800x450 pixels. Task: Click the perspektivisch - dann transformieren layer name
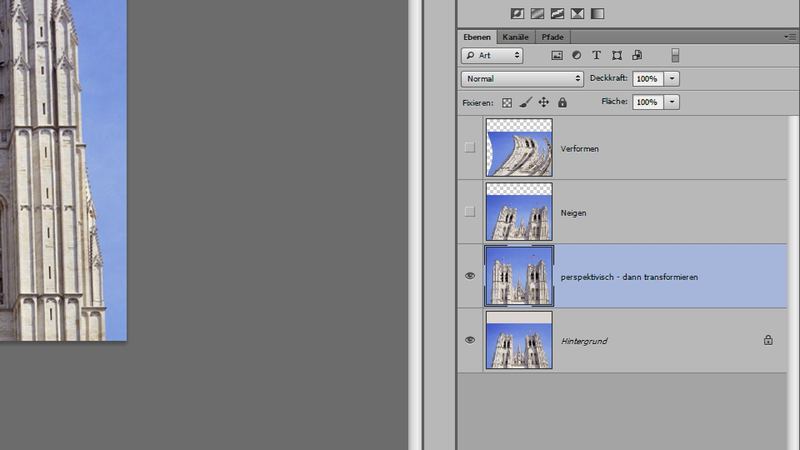point(629,277)
